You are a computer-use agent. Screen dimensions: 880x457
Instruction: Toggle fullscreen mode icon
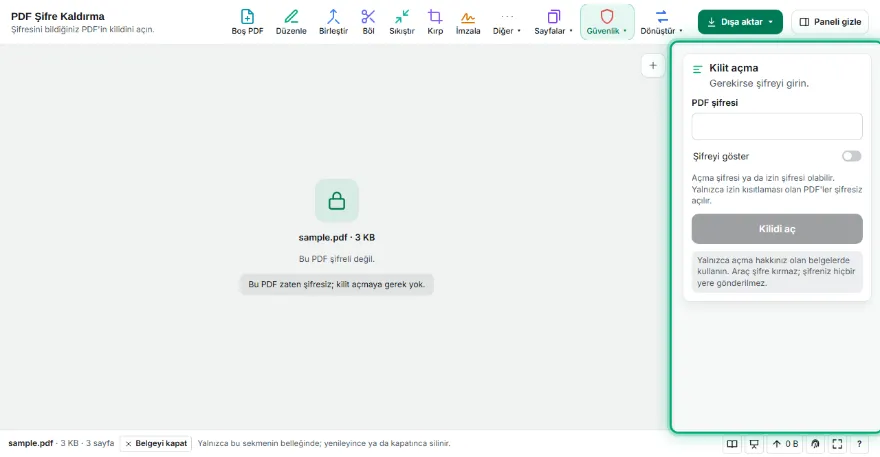click(837, 444)
